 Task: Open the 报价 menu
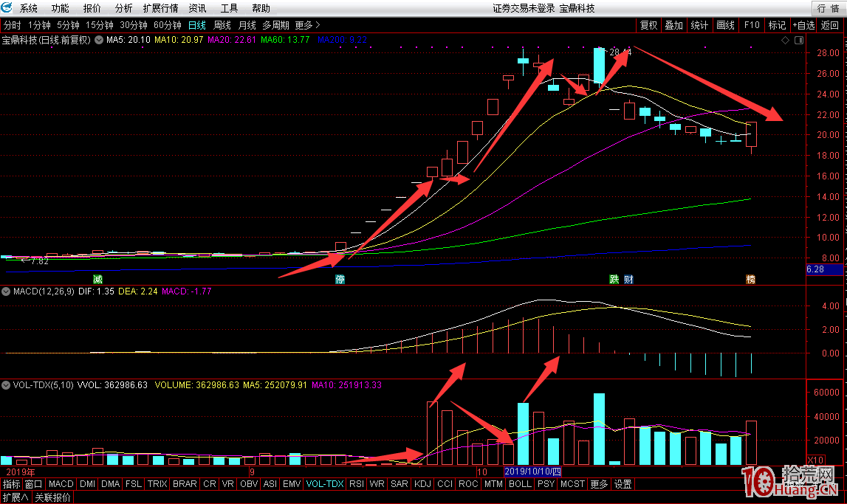pos(92,8)
